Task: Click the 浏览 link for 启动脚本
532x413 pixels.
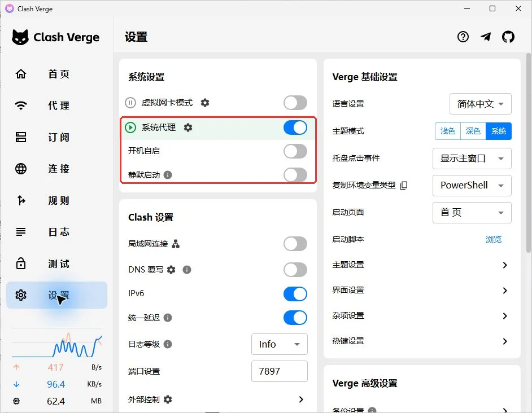Action: [x=494, y=239]
